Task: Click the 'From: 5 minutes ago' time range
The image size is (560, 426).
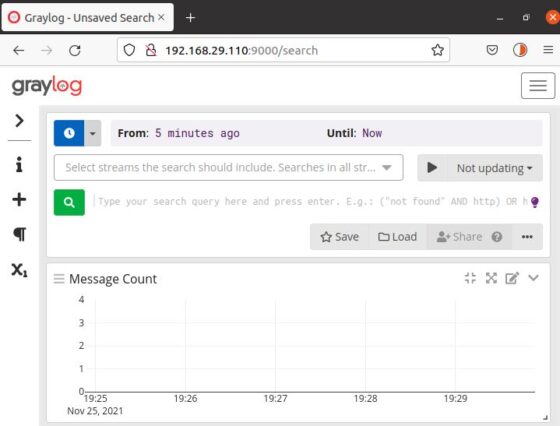Action: (x=179, y=133)
